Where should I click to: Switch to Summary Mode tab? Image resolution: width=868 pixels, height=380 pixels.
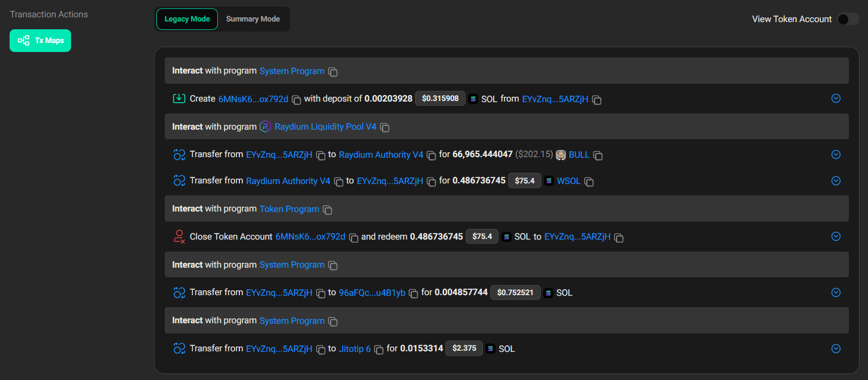[253, 19]
